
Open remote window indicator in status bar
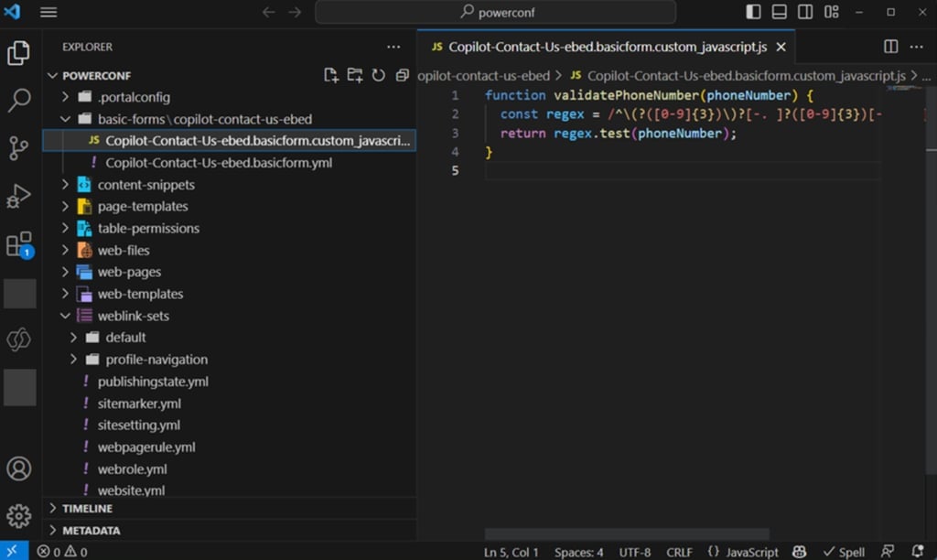(14, 551)
